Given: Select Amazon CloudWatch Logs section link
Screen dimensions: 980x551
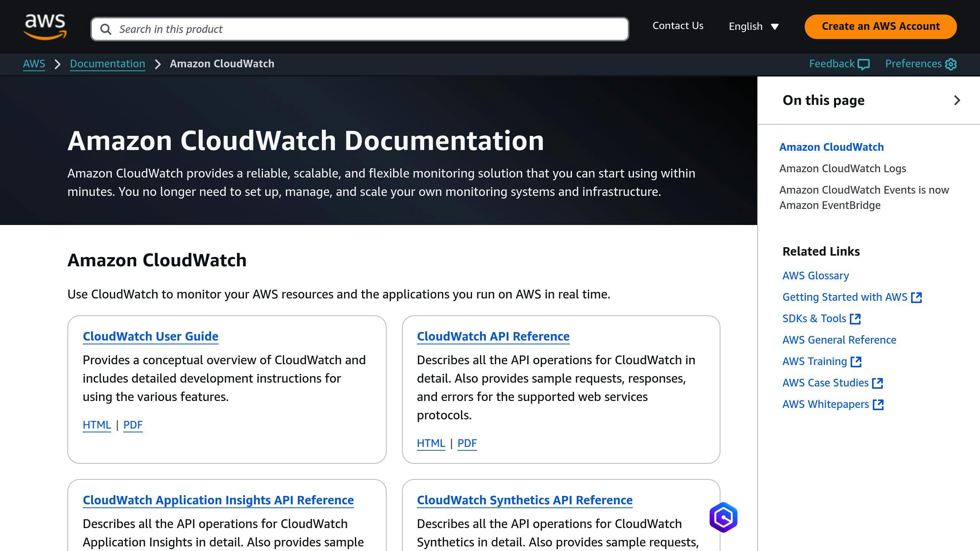Looking at the screenshot, I should [x=843, y=168].
